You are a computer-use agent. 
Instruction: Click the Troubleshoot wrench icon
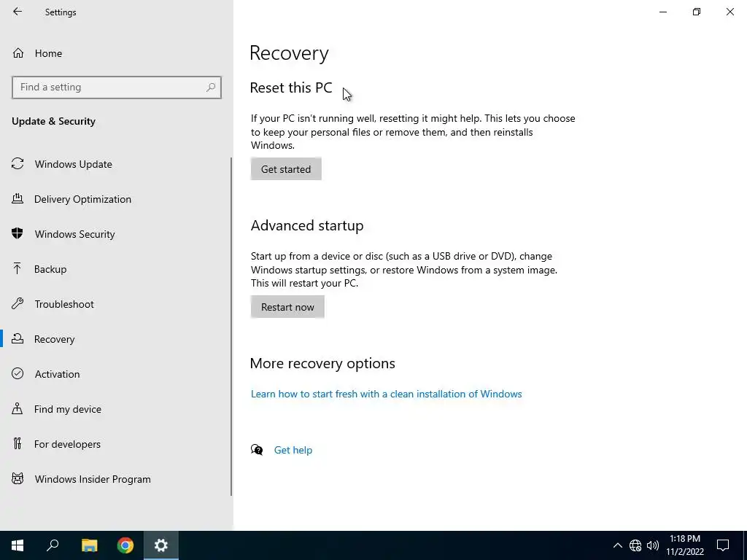pyautogui.click(x=18, y=303)
